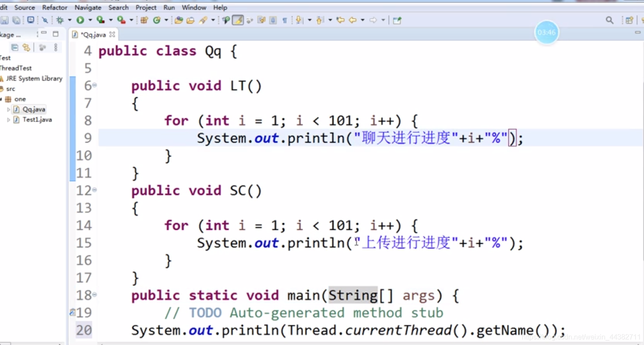This screenshot has width=644, height=345.
Task: Click the Save toolbar icon
Action: click(5, 20)
